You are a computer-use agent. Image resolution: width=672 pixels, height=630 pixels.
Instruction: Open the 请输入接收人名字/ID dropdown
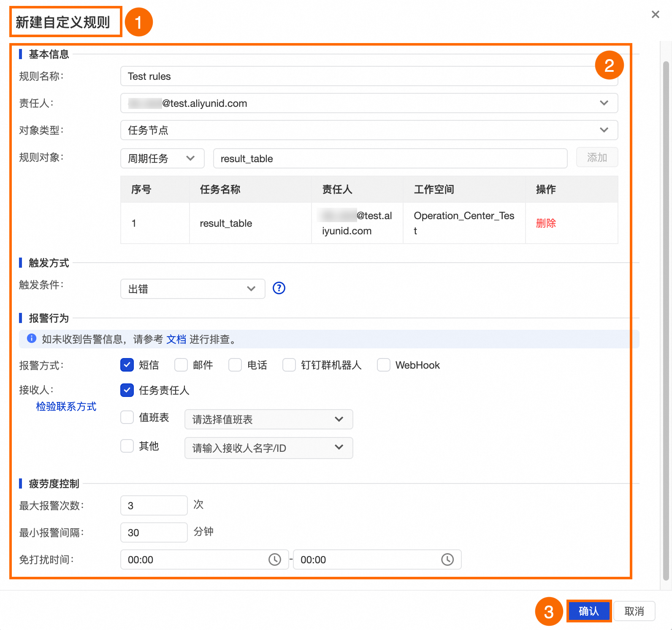269,448
